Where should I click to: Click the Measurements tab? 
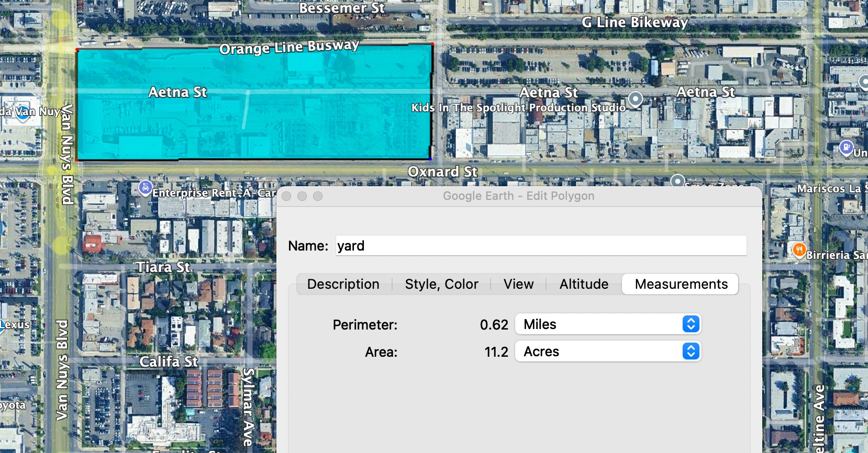tap(681, 284)
